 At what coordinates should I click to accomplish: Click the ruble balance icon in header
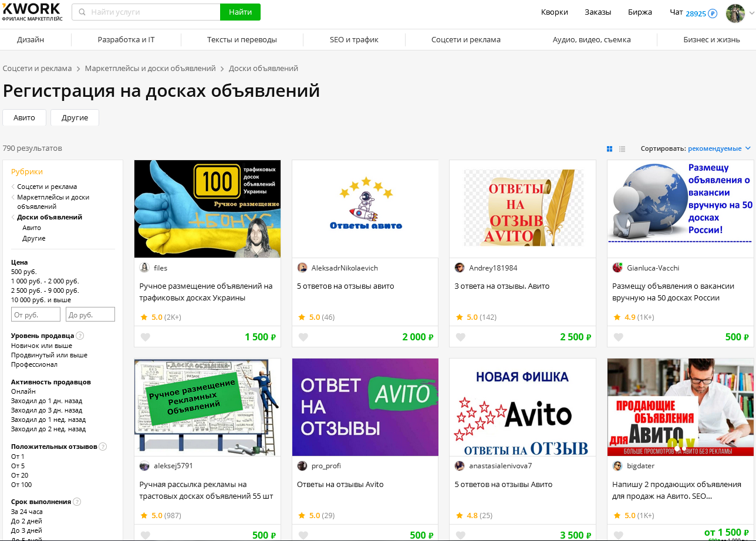713,13
